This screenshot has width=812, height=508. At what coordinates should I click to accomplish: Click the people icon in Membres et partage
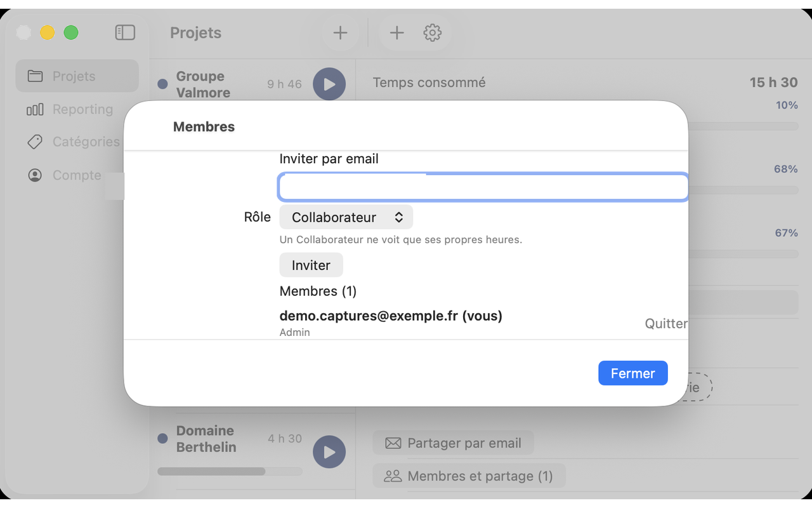pos(393,476)
